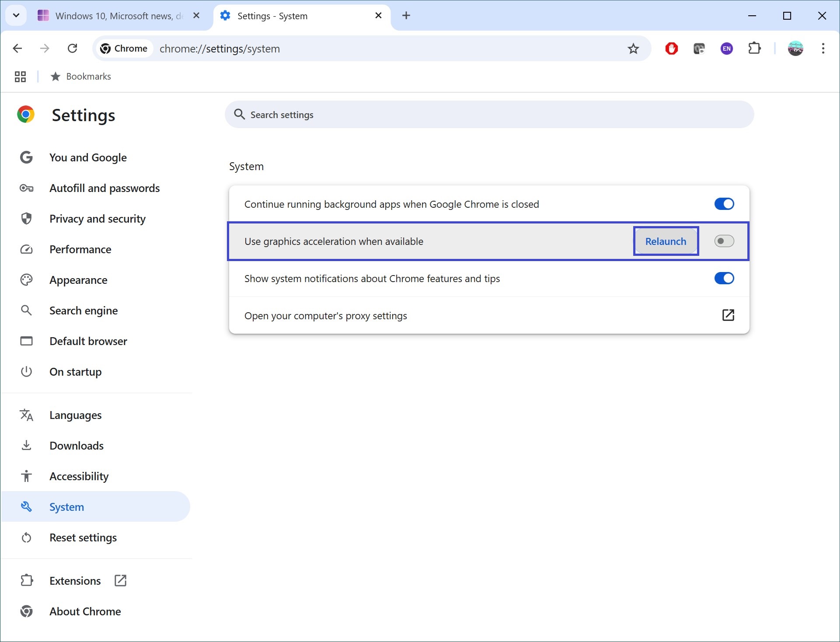
Task: Open the tab search dropdown arrow
Action: click(16, 16)
